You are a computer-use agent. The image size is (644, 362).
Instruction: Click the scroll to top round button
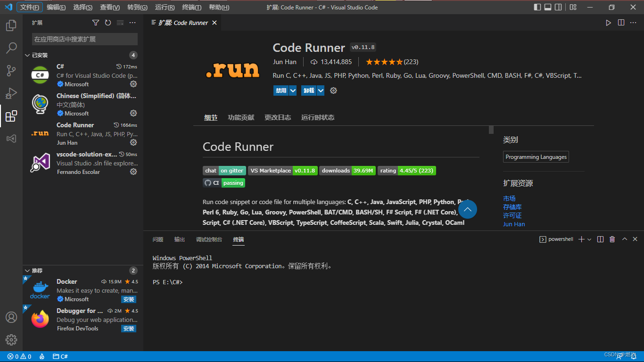[x=468, y=209]
